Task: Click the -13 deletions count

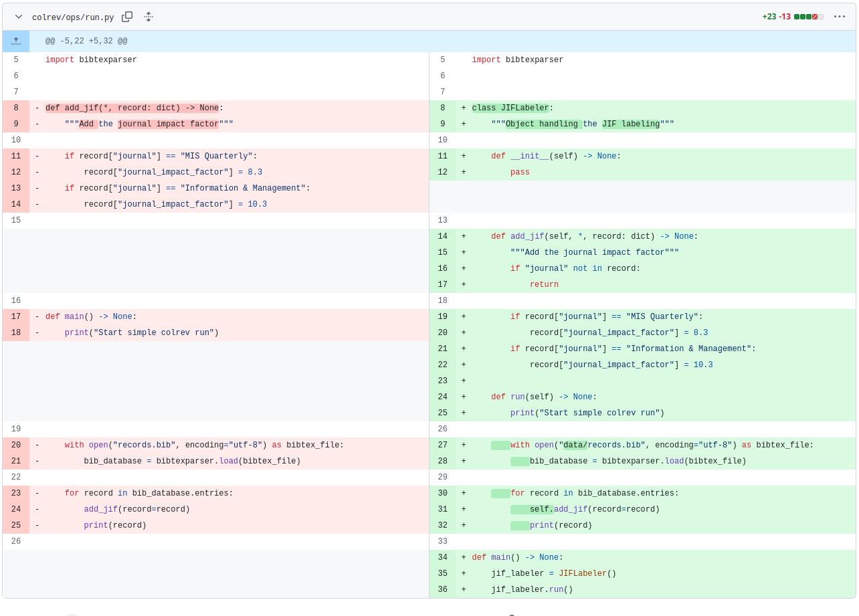Action: point(784,17)
